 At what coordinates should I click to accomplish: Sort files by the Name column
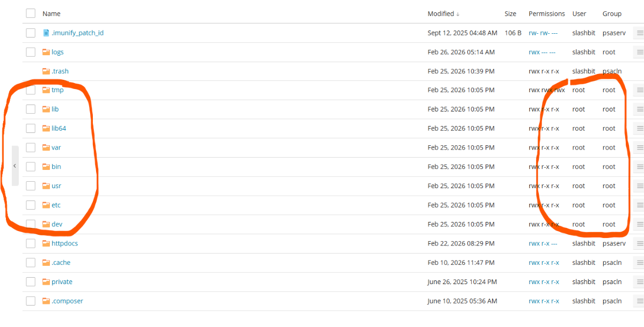52,14
